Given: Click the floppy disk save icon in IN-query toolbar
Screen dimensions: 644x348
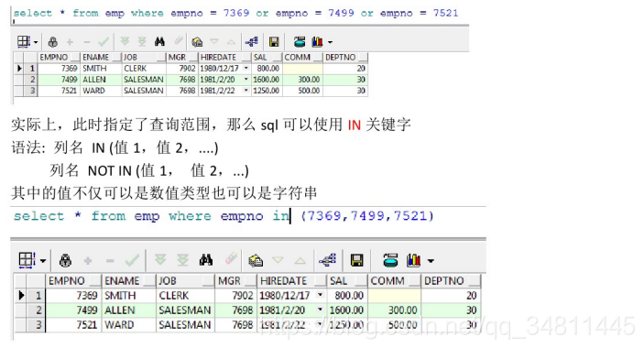Looking at the screenshot, I should coord(356,261).
